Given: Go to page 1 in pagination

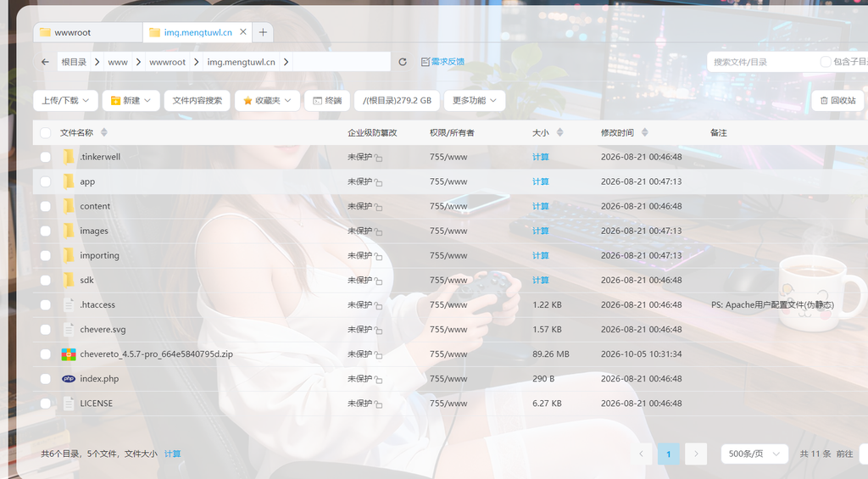Looking at the screenshot, I should pos(668,454).
